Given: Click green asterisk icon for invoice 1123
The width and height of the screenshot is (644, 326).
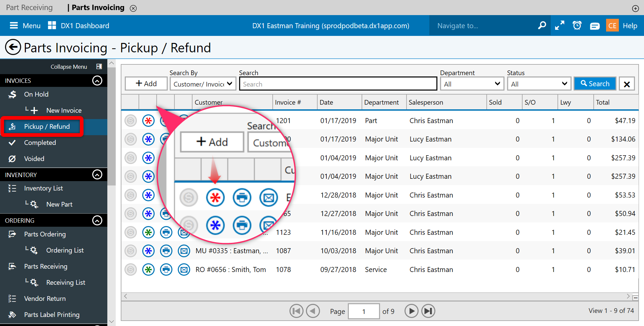Looking at the screenshot, I should click(x=148, y=232).
